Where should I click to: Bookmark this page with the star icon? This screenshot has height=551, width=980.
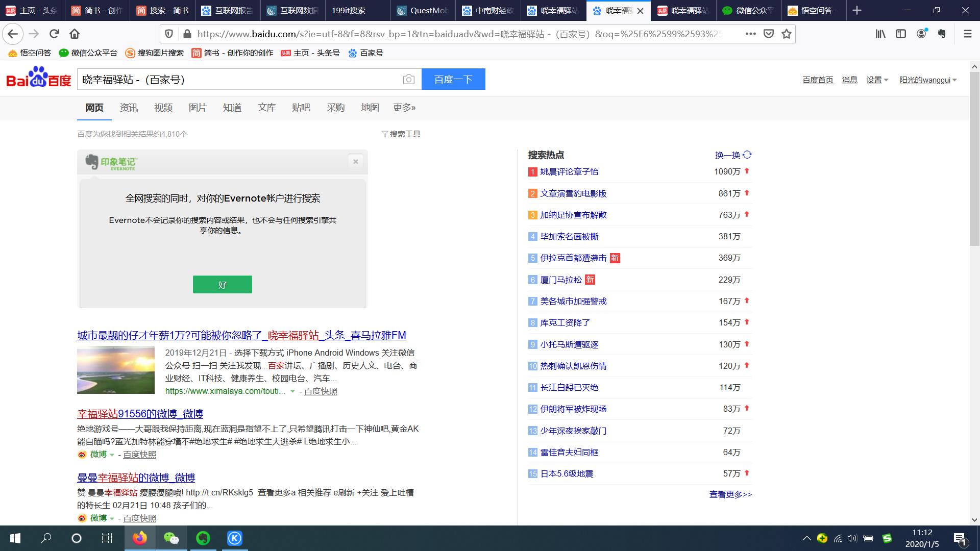tap(787, 34)
